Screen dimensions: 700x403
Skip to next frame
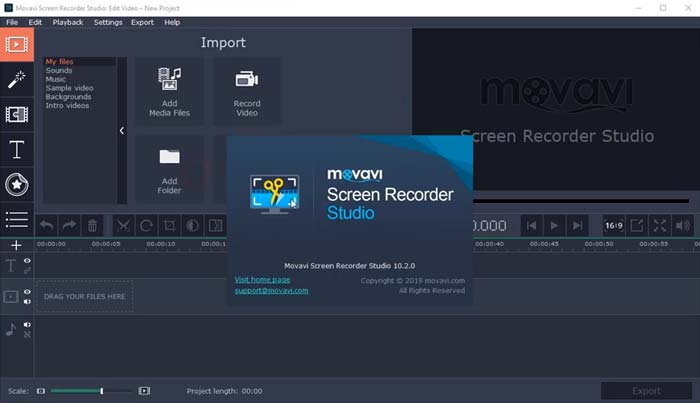point(577,225)
